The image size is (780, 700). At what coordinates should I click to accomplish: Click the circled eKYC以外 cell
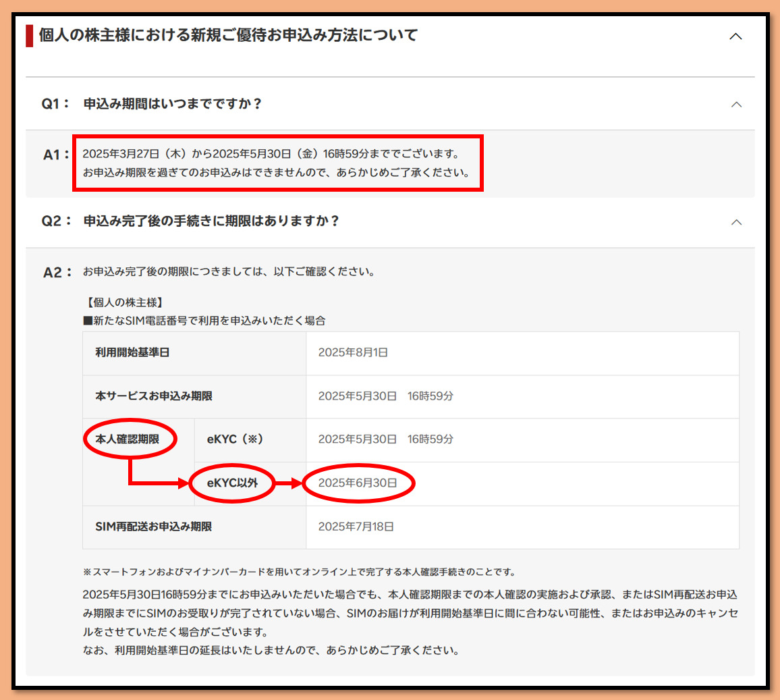coord(232,483)
